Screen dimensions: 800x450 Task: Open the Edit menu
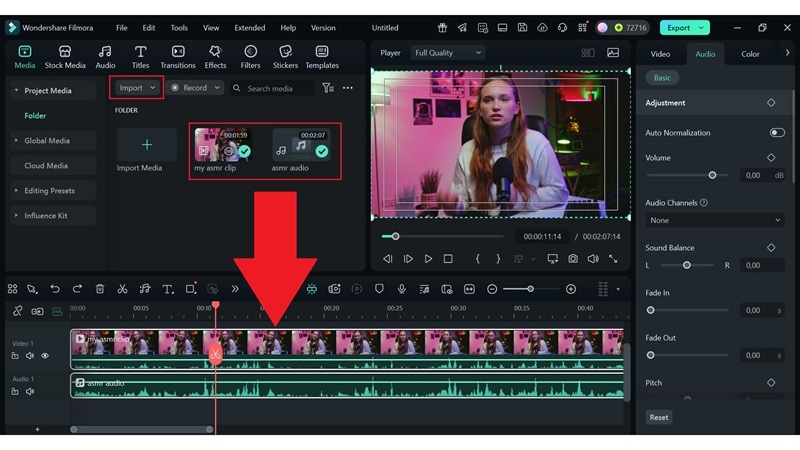pos(149,28)
